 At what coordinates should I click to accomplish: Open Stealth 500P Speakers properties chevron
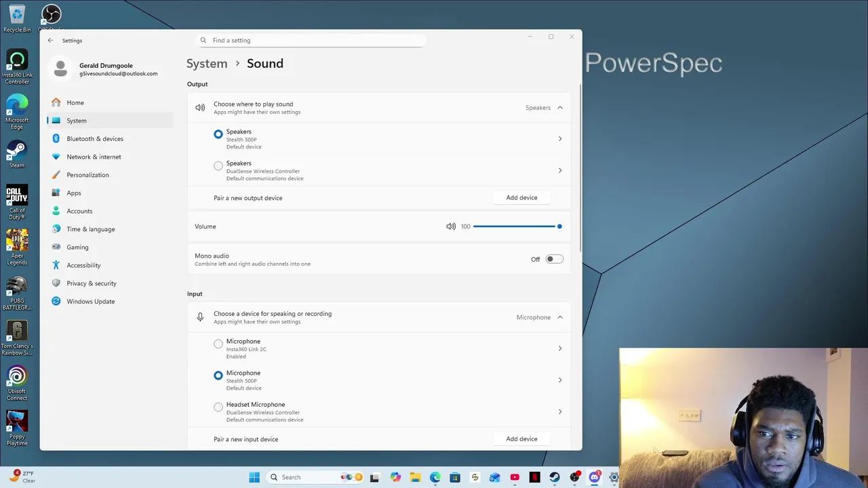560,139
